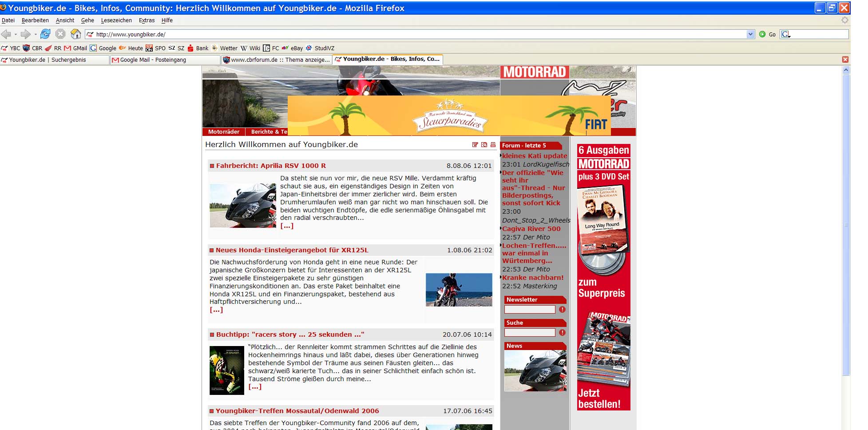Click the Aprilia RSV article thumbnail
Viewport: 868px width, 430px height.
point(243,206)
